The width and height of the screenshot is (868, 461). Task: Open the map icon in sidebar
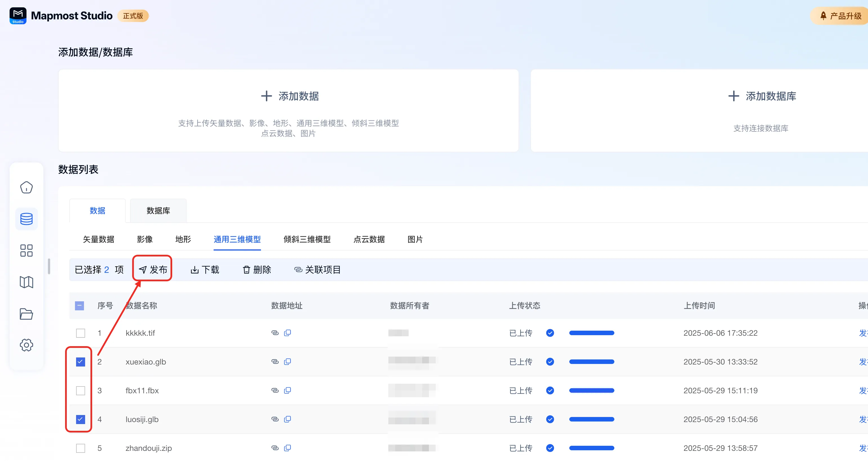click(26, 282)
